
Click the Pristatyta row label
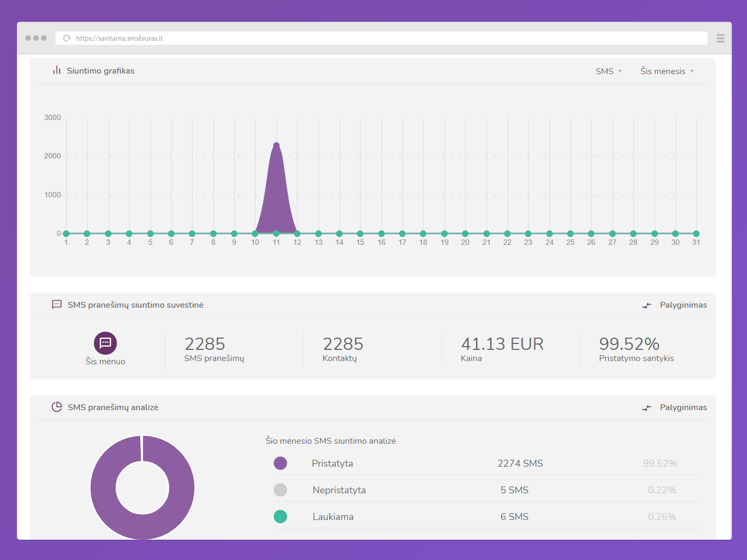[332, 463]
